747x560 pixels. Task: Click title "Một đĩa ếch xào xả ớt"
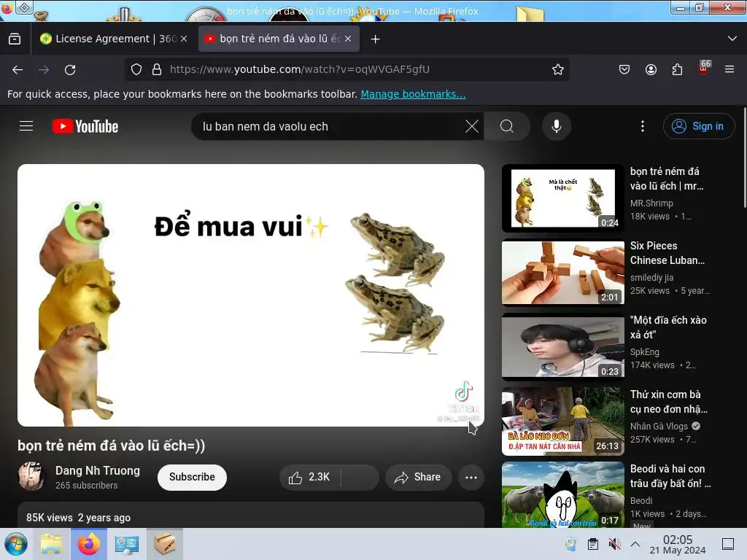[668, 327]
